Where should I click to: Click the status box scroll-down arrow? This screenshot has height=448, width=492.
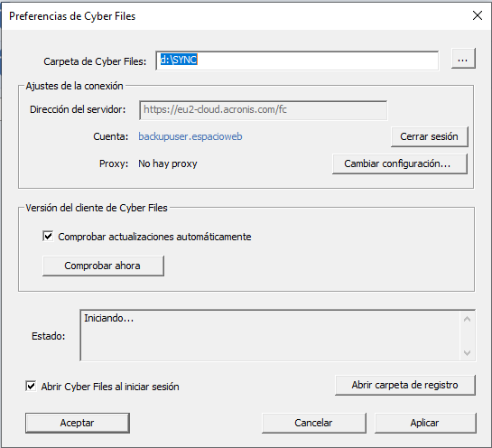click(467, 353)
